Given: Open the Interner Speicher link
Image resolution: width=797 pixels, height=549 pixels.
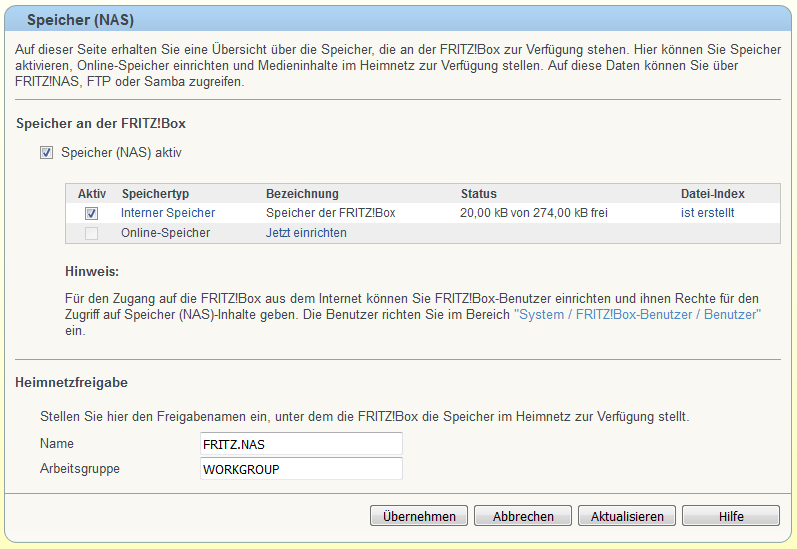Looking at the screenshot, I should (168, 212).
